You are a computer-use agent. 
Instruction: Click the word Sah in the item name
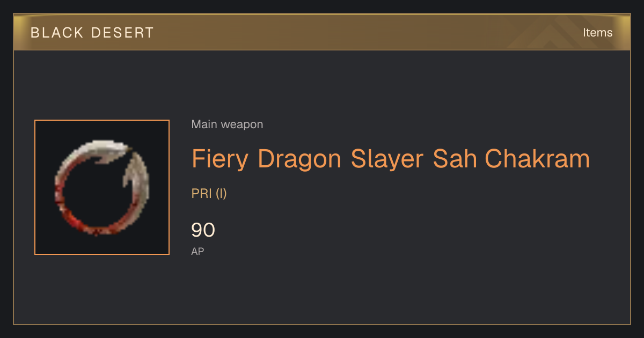455,159
